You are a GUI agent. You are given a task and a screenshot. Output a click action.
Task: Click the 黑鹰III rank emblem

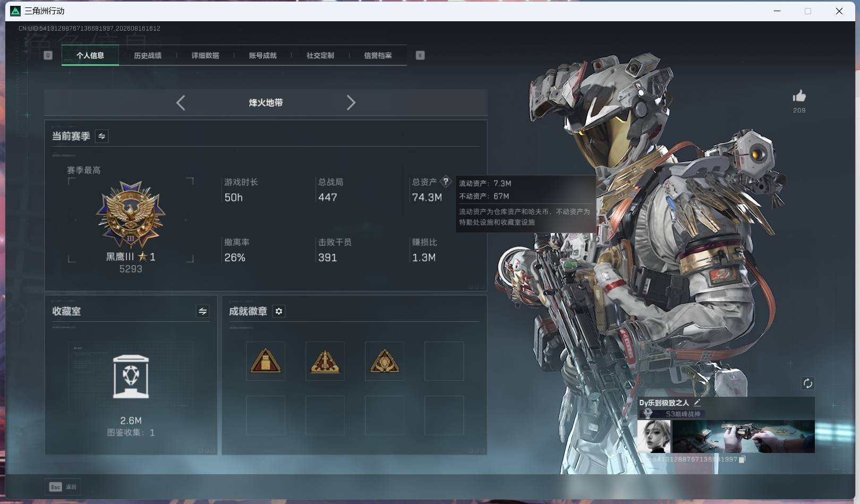[131, 214]
